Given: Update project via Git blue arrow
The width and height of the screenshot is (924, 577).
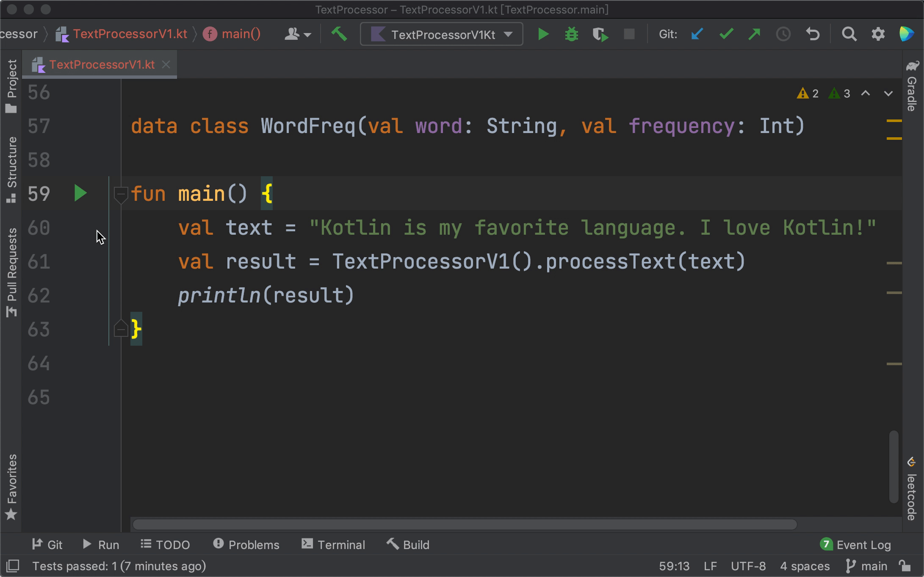Looking at the screenshot, I should coord(697,34).
